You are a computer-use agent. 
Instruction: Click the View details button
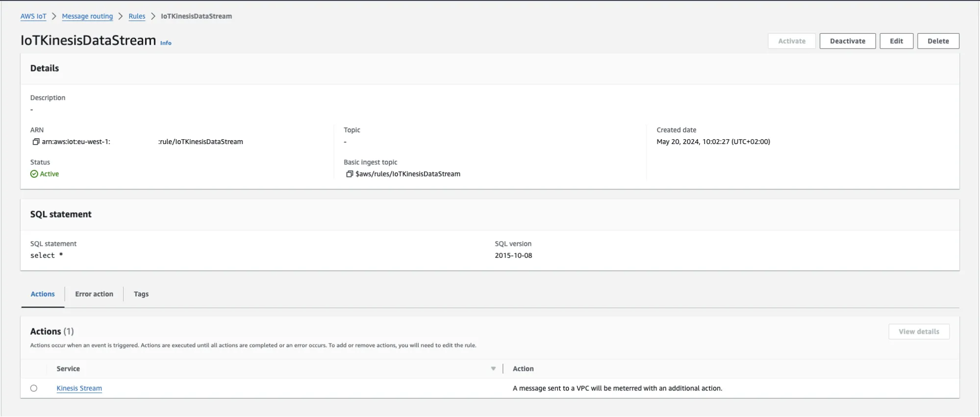pyautogui.click(x=919, y=332)
